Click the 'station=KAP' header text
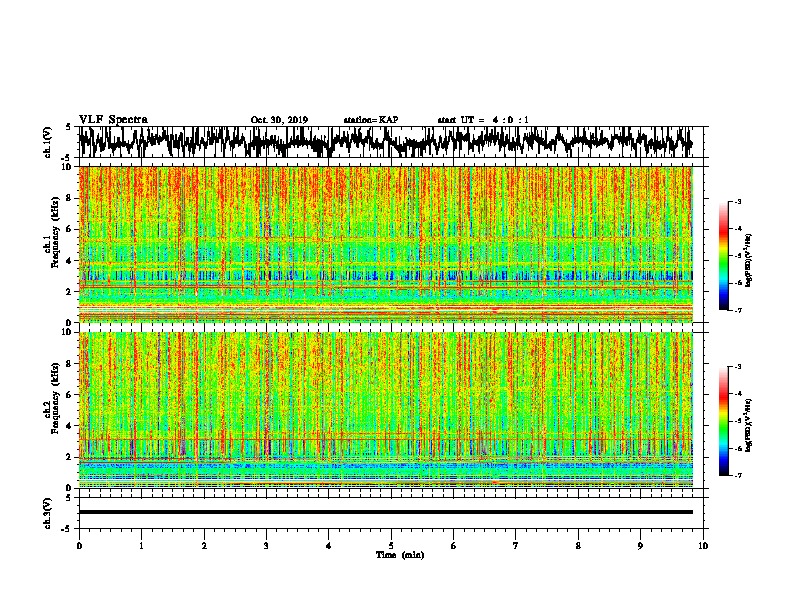This screenshot has width=792, height=612. 370,120
